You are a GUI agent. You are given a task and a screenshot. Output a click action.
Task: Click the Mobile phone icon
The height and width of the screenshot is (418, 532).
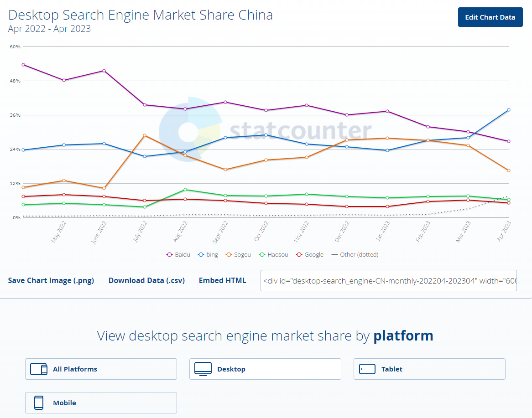point(39,403)
